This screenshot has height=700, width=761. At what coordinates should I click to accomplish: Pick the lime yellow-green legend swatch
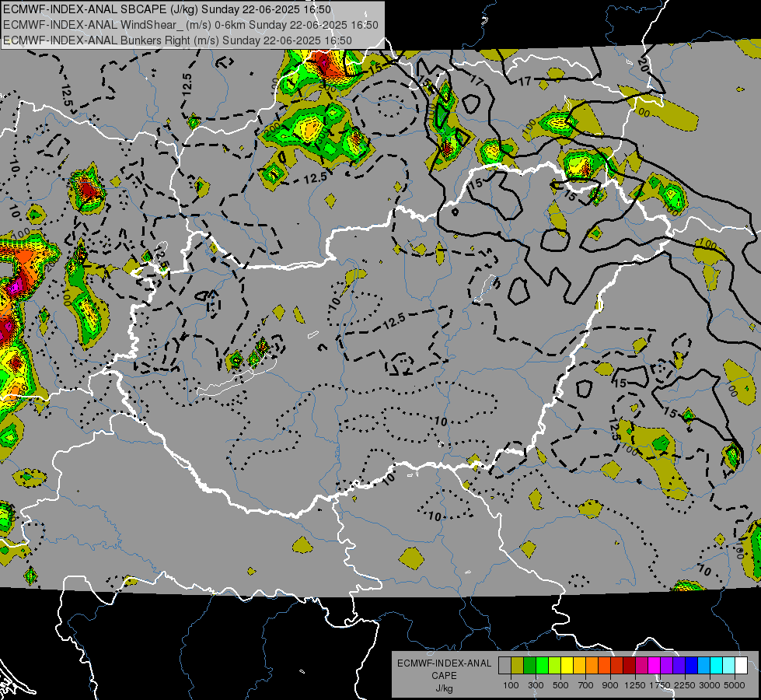(555, 666)
